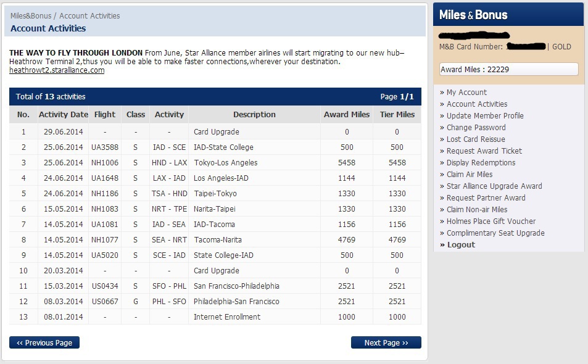Click flight NH1083 cell
The height and width of the screenshot is (364, 588).
click(x=105, y=209)
